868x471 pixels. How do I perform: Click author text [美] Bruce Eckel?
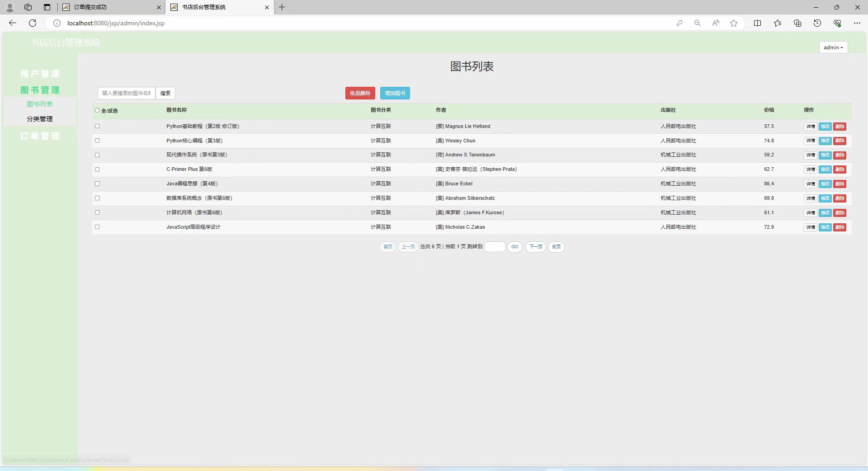click(454, 184)
